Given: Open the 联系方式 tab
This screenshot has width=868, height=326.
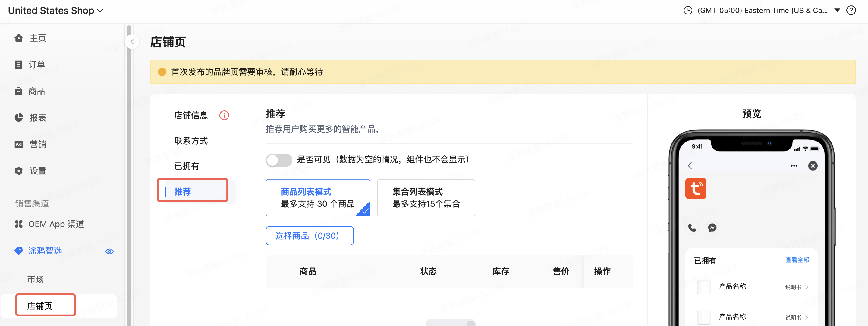Looking at the screenshot, I should point(191,141).
